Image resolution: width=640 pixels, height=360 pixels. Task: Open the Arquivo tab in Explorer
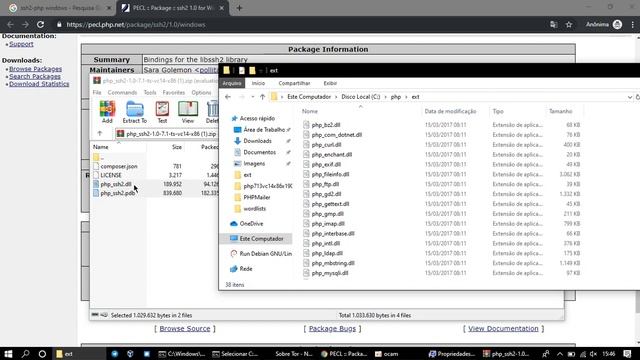232,83
